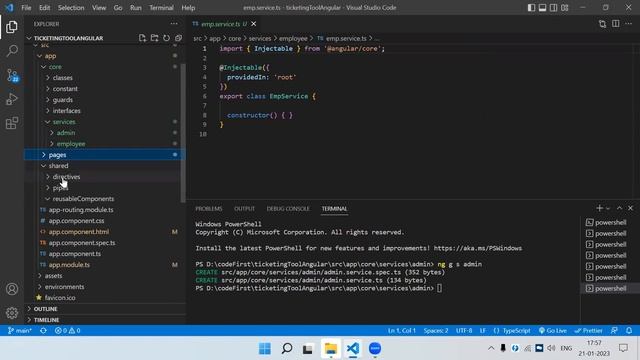The image size is (640, 360).
Task: Open the Accounts menu icon
Action: (12, 289)
